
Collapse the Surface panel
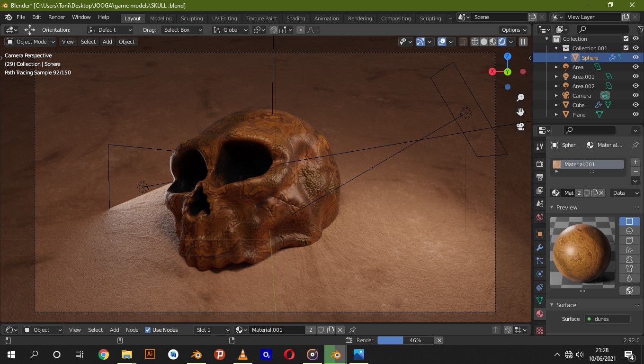click(x=552, y=305)
